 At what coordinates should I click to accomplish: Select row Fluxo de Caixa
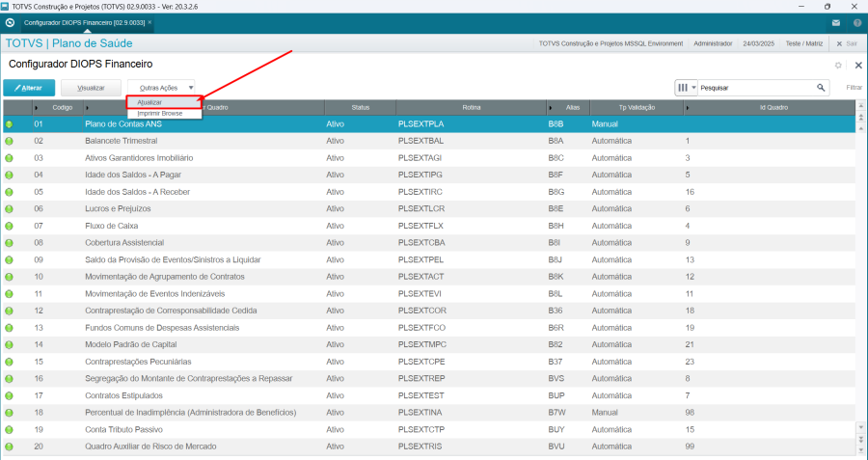[429, 226]
